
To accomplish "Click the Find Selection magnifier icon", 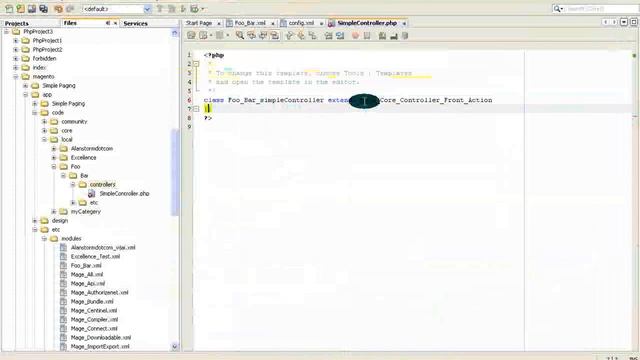I will coord(240,36).
